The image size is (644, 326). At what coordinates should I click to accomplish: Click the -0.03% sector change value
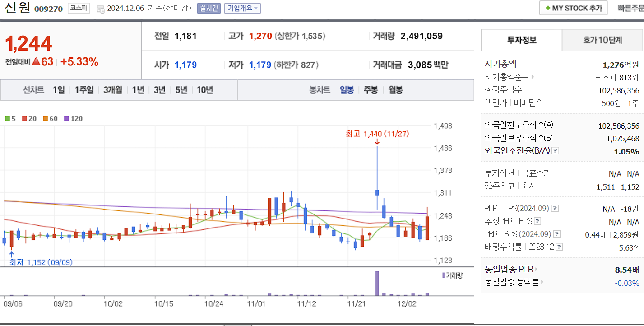coord(627,283)
